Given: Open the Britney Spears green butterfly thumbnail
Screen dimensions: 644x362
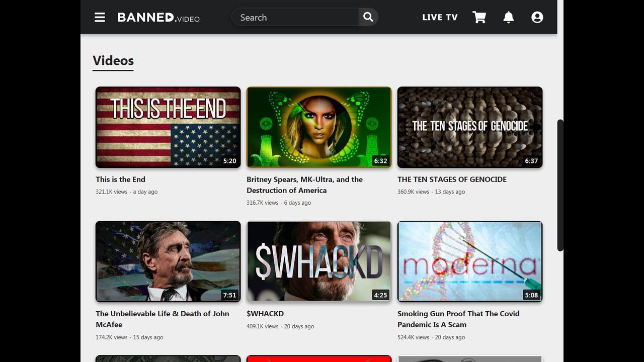Looking at the screenshot, I should (x=319, y=127).
